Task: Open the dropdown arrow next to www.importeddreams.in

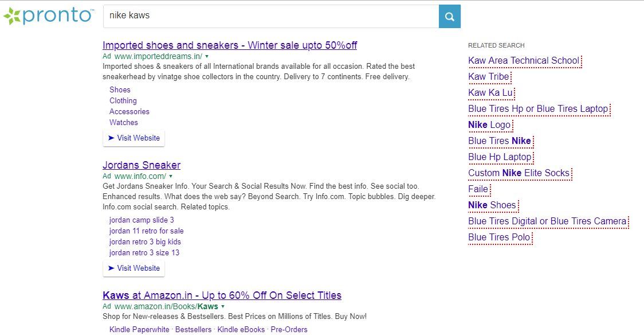Action: [x=207, y=57]
